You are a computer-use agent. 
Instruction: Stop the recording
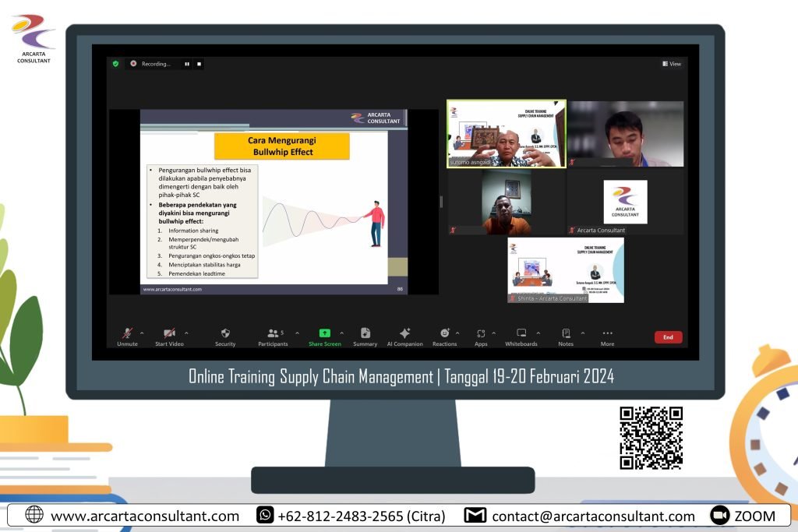199,64
